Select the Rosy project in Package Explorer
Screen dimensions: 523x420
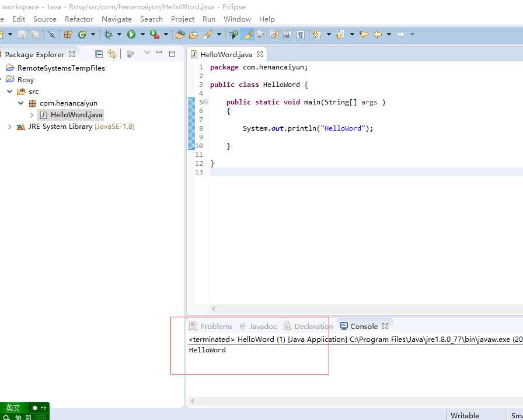(x=20, y=80)
